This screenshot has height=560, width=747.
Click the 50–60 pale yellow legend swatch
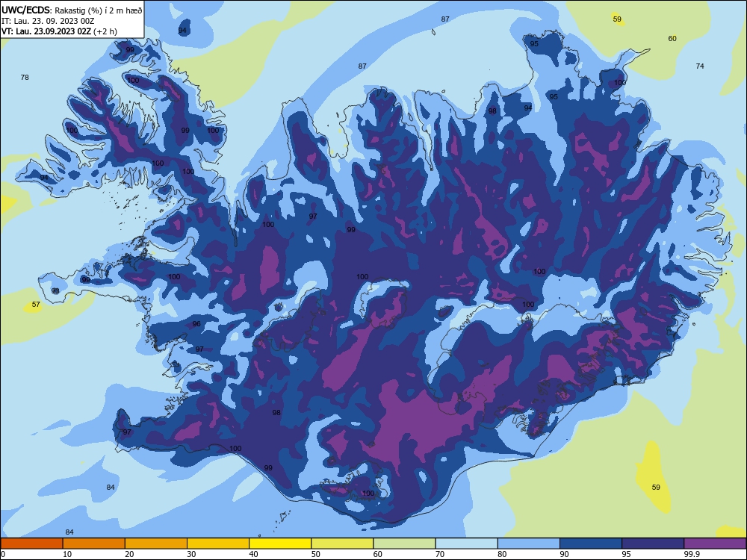click(342, 544)
